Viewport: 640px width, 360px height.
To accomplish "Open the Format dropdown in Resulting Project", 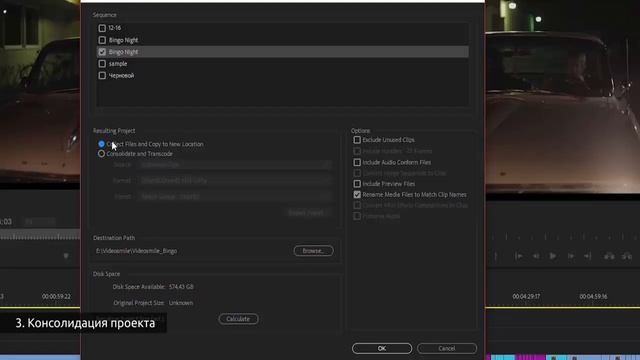I will [234, 180].
